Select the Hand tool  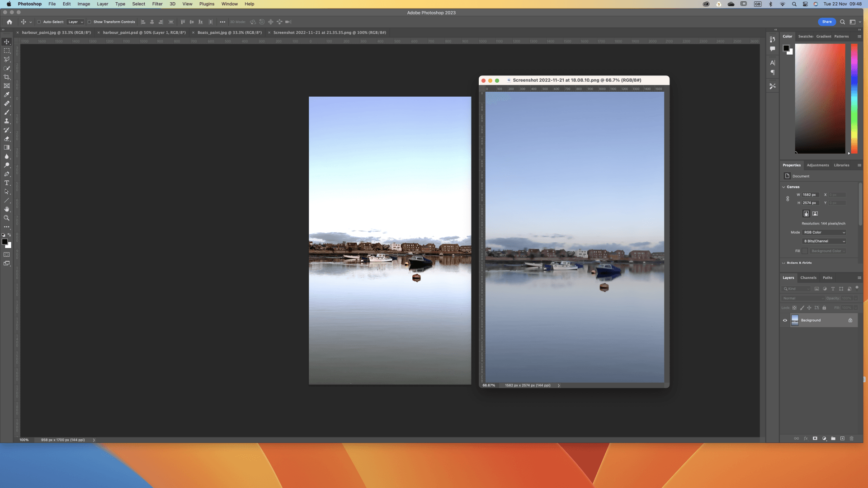pos(7,209)
